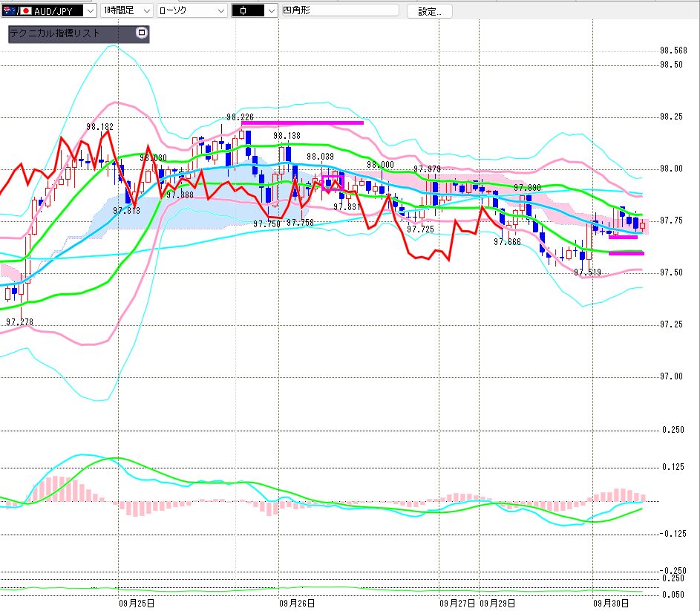Viewport: 700px width, 611px height.
Task: Open the AUD/JPY currency pair dropdown arrow
Action: (90, 11)
